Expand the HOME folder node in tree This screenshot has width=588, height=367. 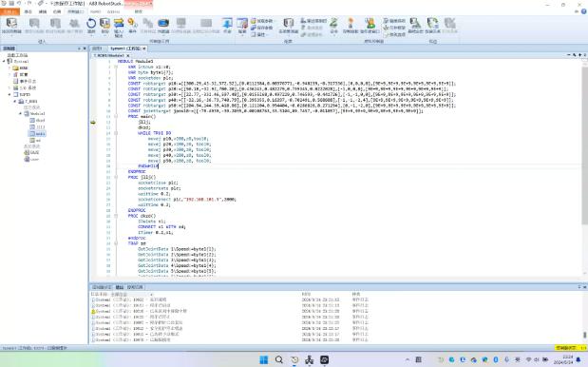pyautogui.click(x=9, y=68)
